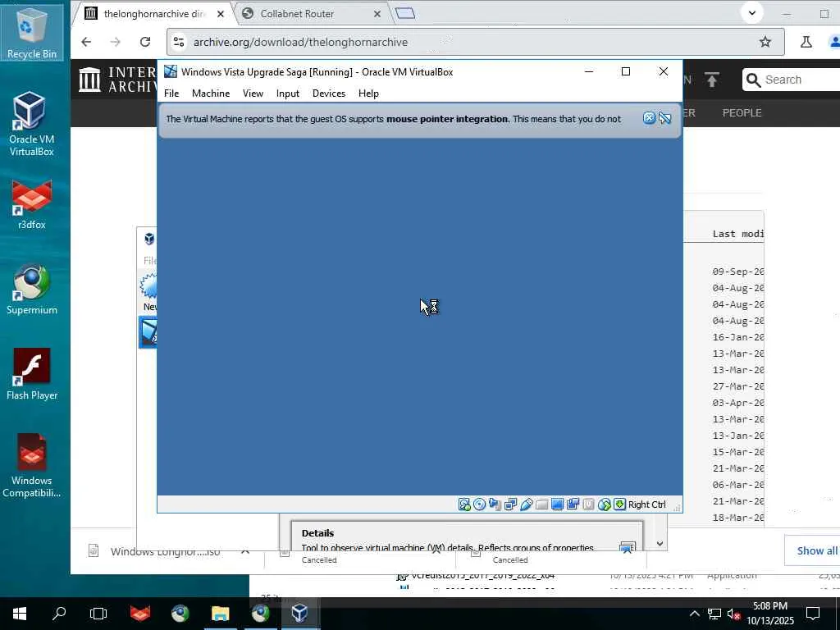Open Windows Compatibility desktop shortcut
This screenshot has width=840, height=630.
click(x=32, y=466)
